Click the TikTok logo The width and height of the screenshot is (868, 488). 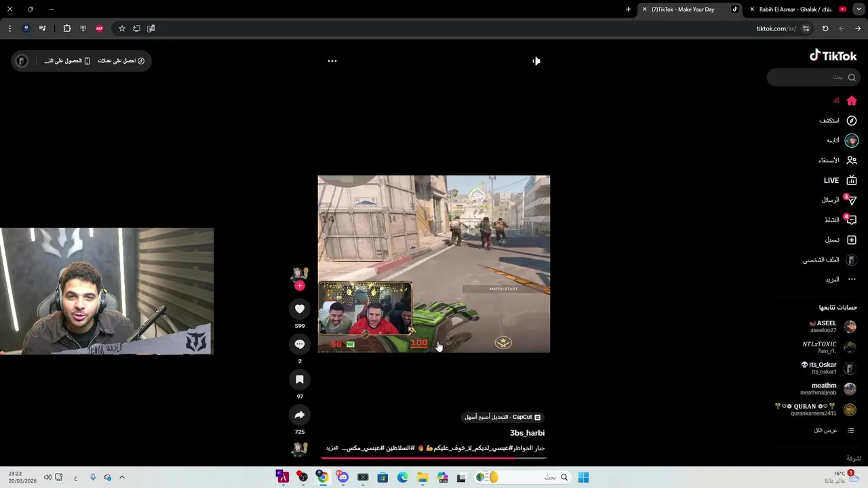(833, 56)
